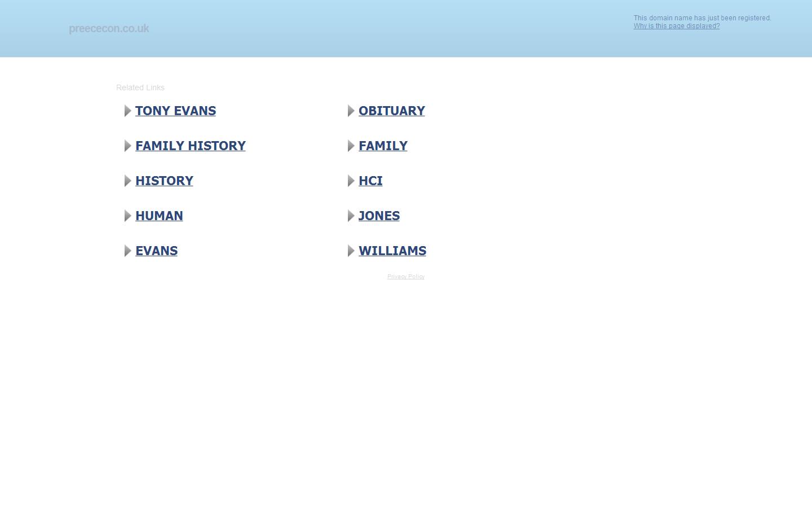
Task: Visit the WILLIAMS related link
Action: point(392,251)
